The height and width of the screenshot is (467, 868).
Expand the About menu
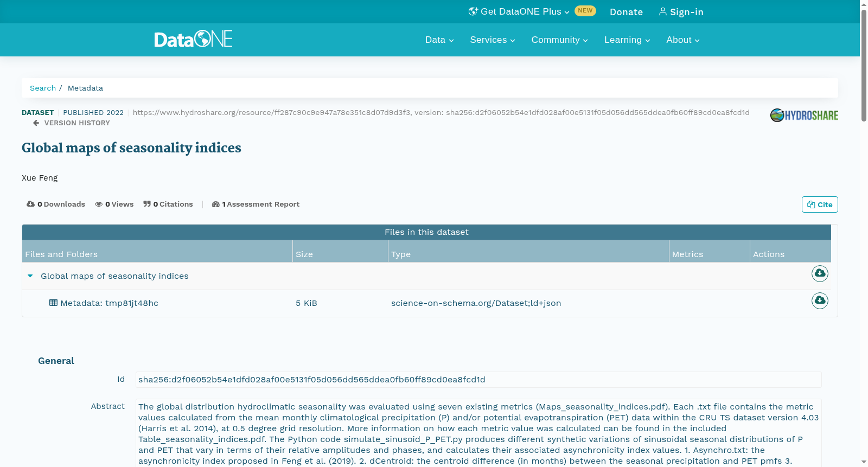point(683,40)
